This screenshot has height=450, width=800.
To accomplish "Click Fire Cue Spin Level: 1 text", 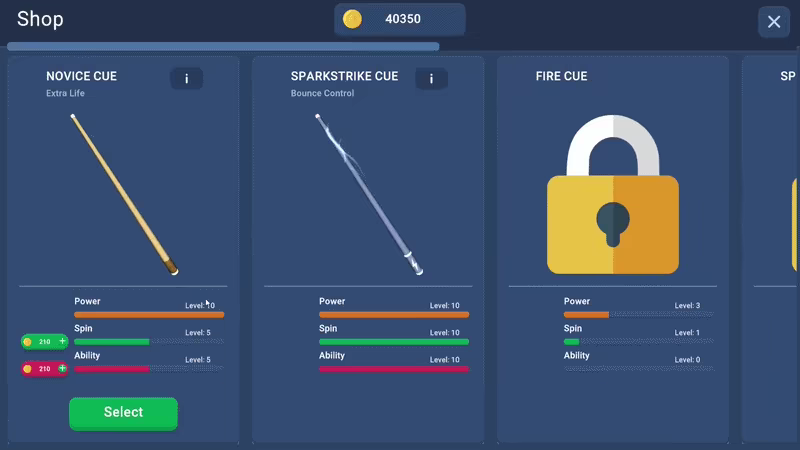I will pyautogui.click(x=687, y=333).
